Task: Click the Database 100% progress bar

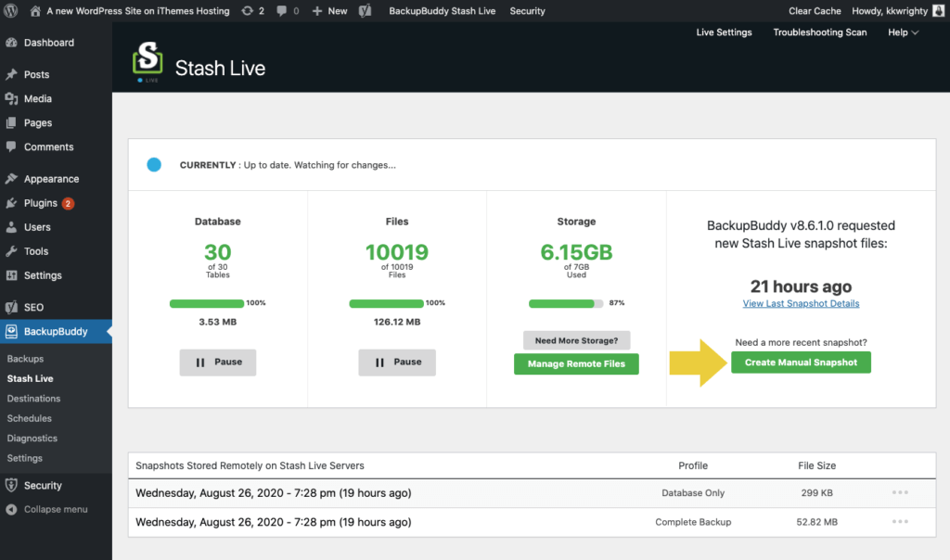Action: tap(207, 303)
